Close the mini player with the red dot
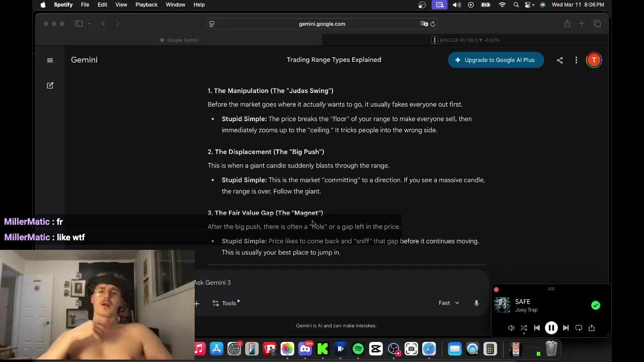The image size is (644, 362). pyautogui.click(x=496, y=290)
